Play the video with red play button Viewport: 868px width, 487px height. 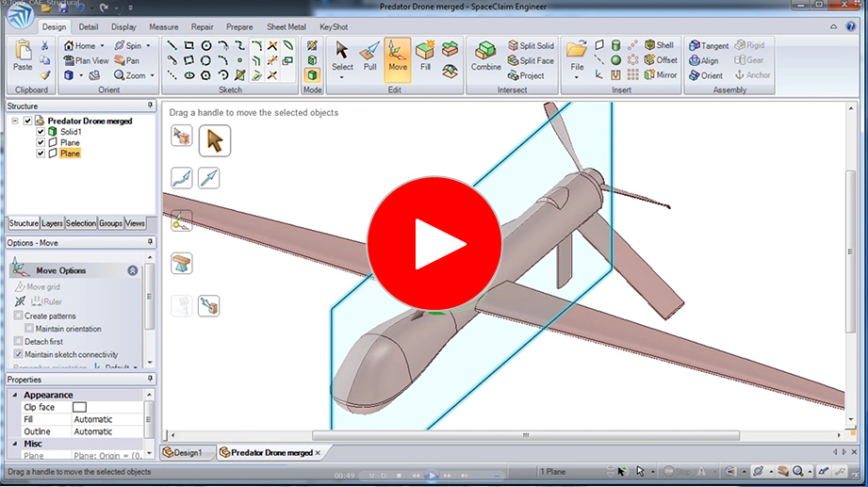point(434,243)
